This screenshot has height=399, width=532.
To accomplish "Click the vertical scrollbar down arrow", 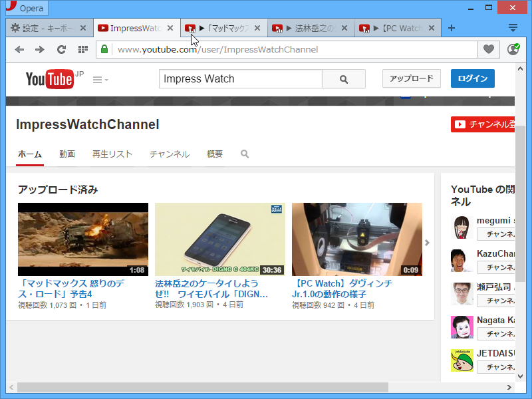I will click(521, 376).
